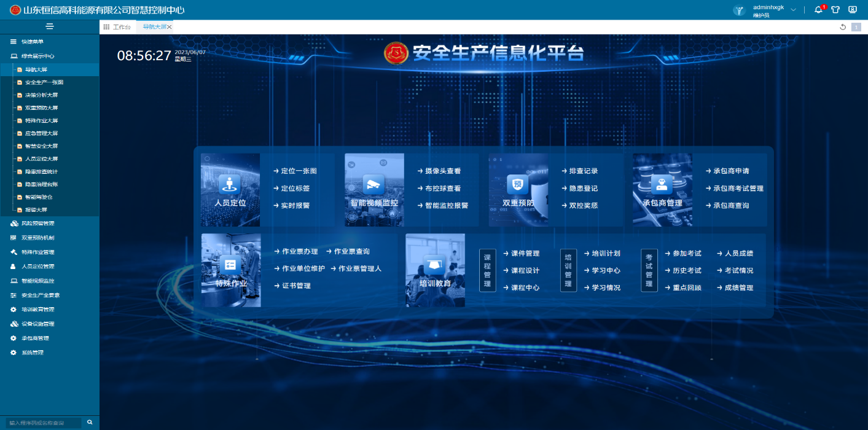Screen dimensions: 868x430
Task: Collapse the 综合展示中心 menu group
Action: tap(37, 56)
